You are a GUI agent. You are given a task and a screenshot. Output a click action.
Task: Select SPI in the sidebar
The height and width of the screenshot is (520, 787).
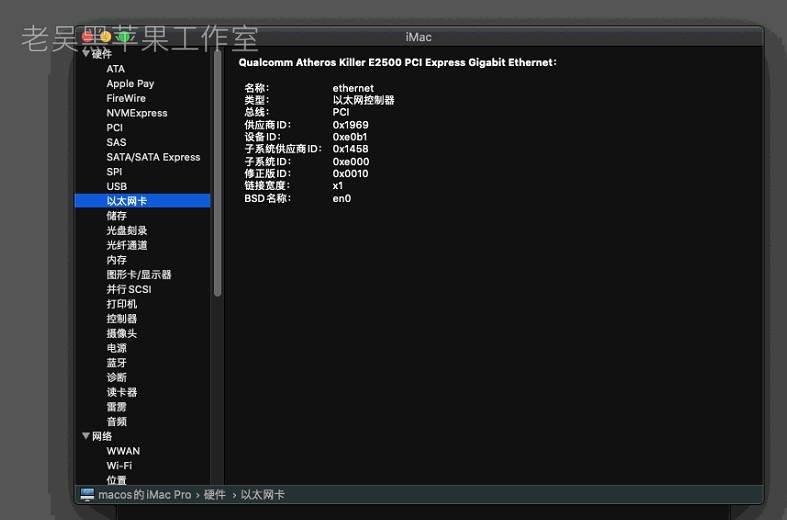pyautogui.click(x=114, y=172)
